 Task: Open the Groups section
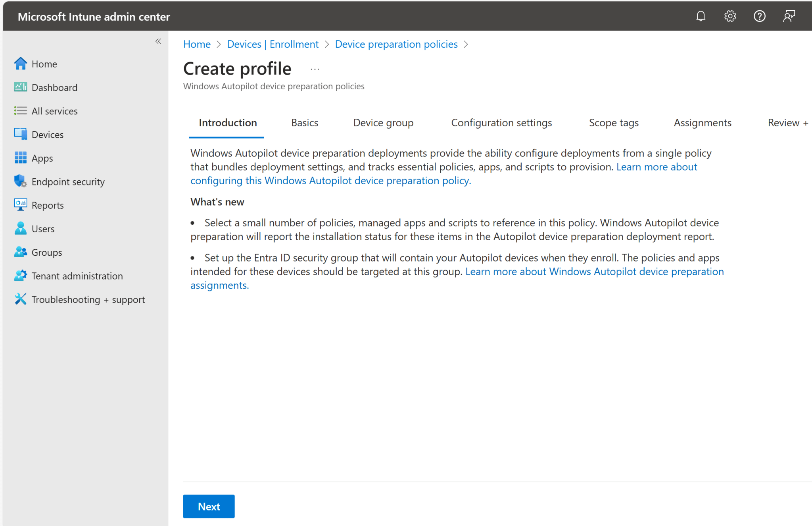click(46, 252)
